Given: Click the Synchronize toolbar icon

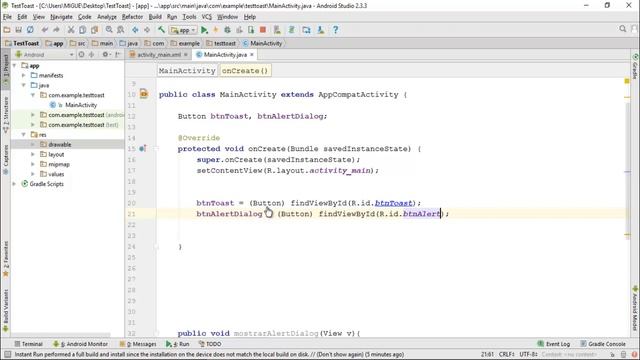Looking at the screenshot, I should (30, 30).
